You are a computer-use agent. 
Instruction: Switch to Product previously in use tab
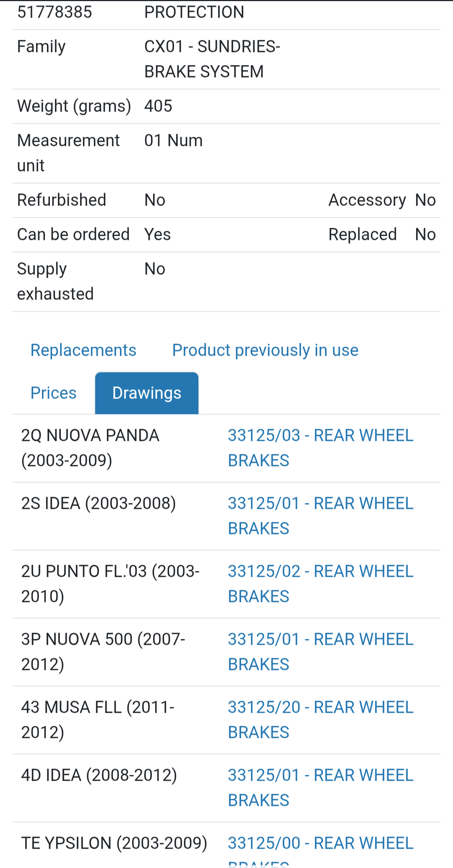(265, 350)
